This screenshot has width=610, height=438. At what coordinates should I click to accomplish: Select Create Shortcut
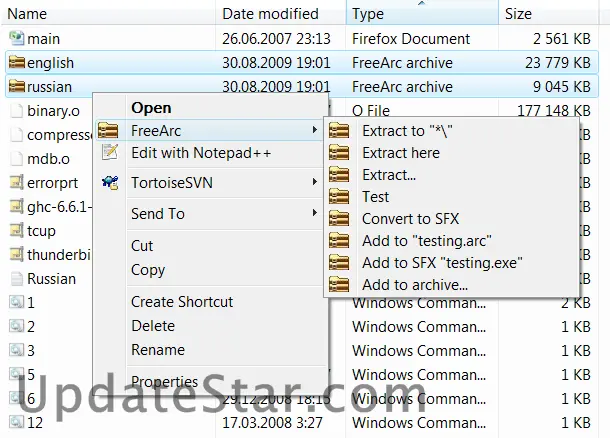(x=210, y=302)
